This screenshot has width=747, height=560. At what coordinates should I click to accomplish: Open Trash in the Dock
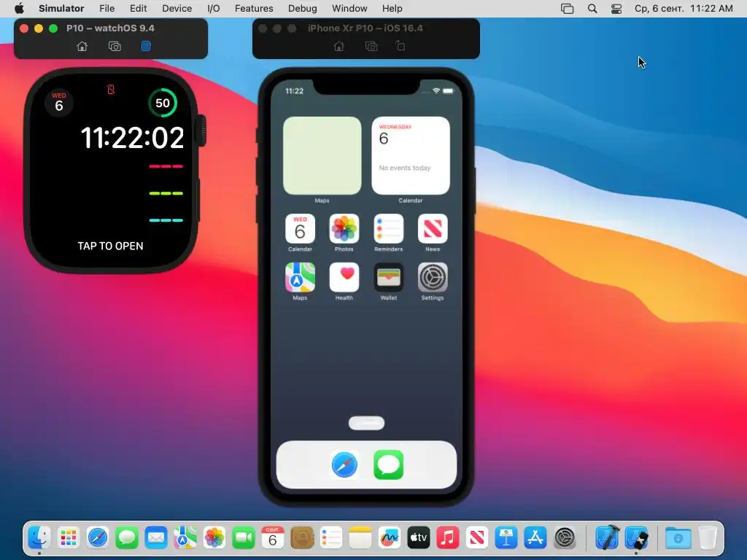pos(708,538)
